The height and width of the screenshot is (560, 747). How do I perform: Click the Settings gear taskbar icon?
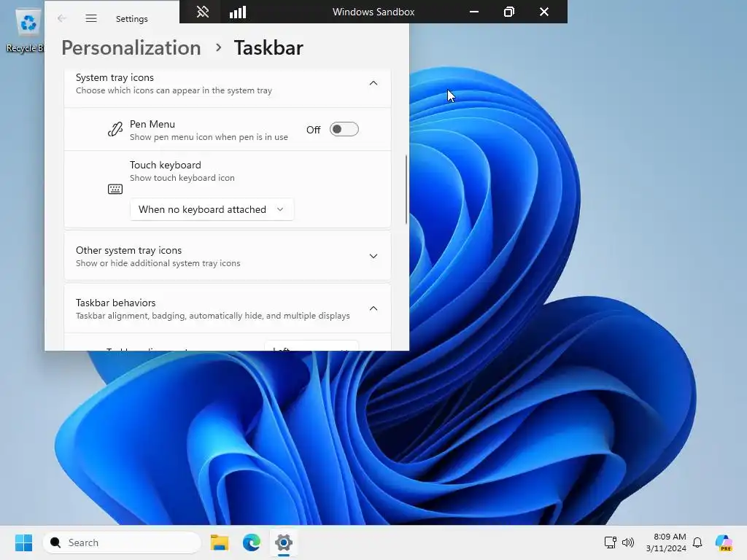tap(284, 542)
